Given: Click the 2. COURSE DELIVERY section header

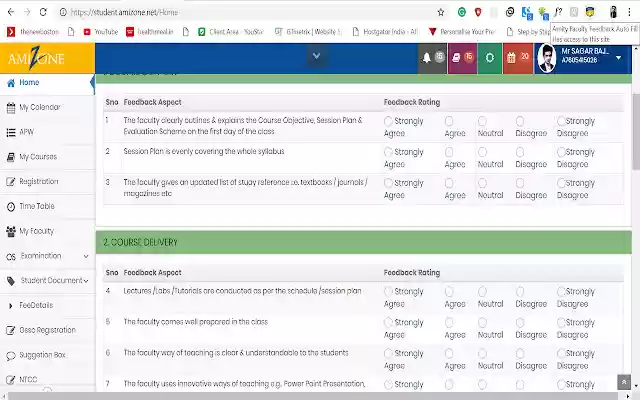Looking at the screenshot, I should pyautogui.click(x=364, y=242).
